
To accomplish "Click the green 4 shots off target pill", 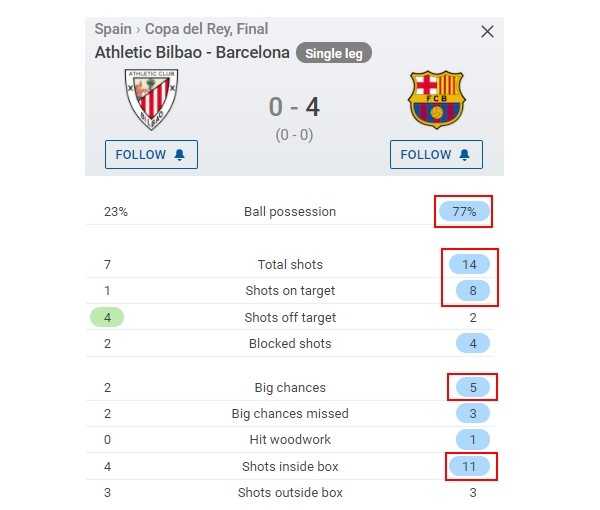I will pyautogui.click(x=107, y=317).
